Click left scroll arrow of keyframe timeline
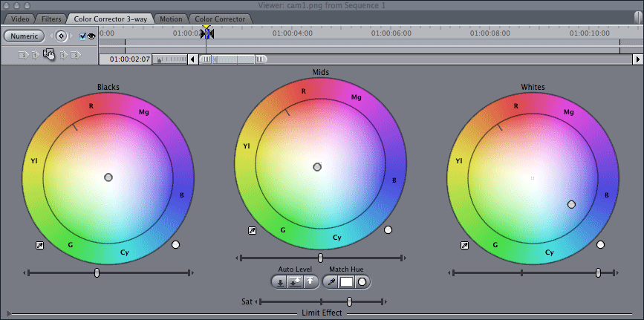This screenshot has width=644, height=320. (192, 59)
